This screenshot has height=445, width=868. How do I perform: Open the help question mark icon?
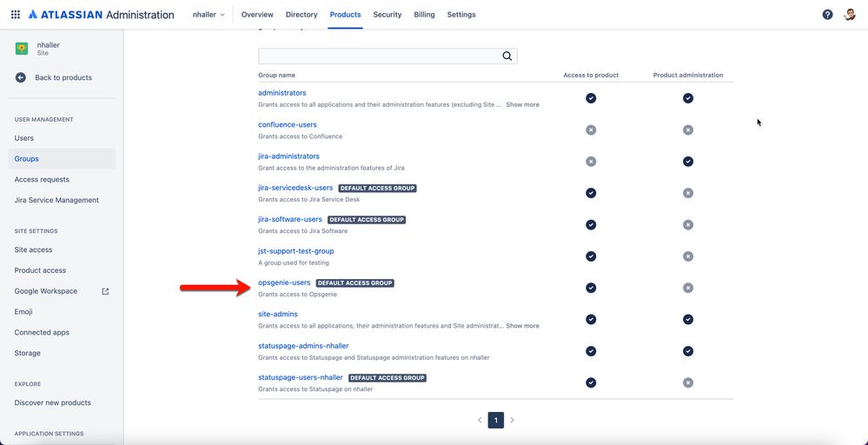pyautogui.click(x=827, y=15)
